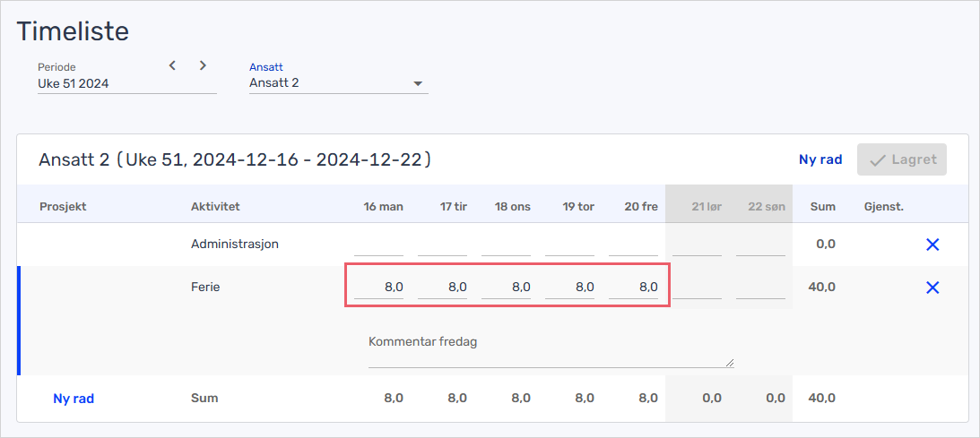Go to the previous week period
This screenshot has height=438, width=980.
click(x=172, y=65)
